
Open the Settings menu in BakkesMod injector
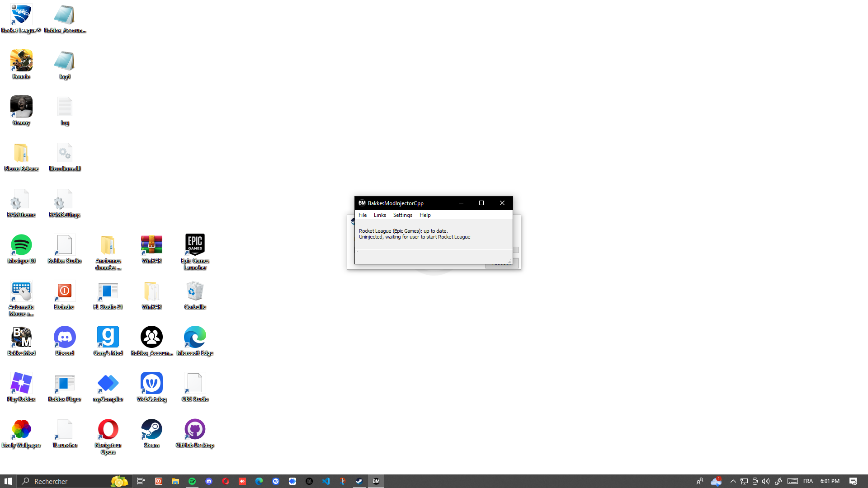click(x=402, y=215)
